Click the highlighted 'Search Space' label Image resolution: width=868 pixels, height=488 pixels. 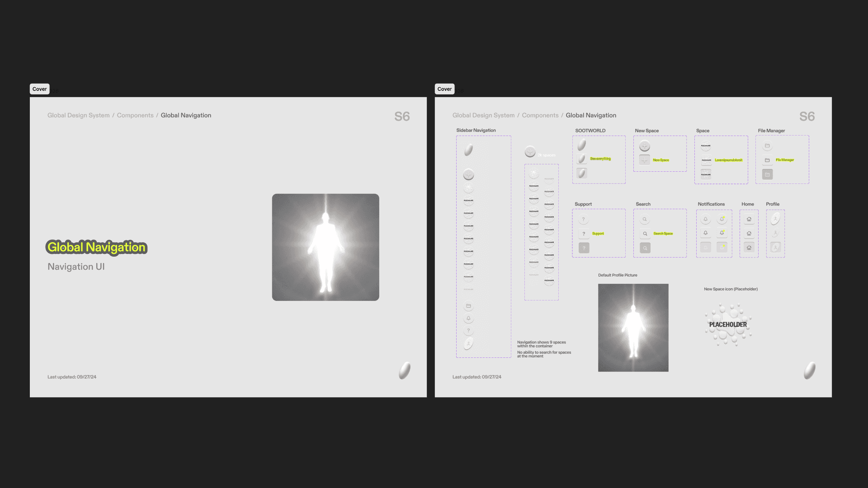[x=663, y=234]
